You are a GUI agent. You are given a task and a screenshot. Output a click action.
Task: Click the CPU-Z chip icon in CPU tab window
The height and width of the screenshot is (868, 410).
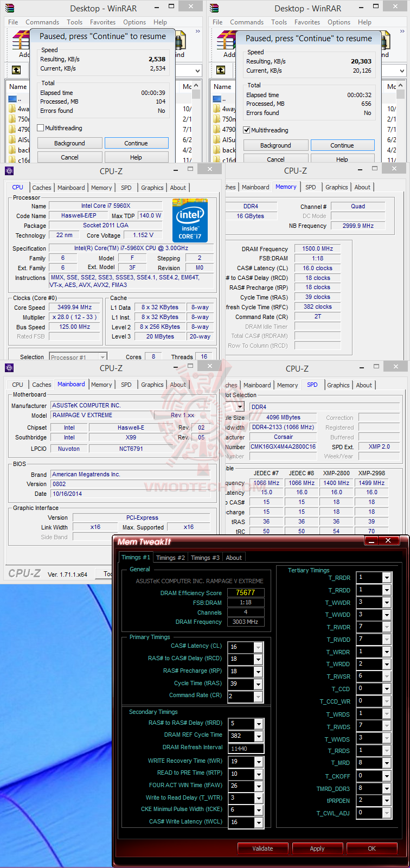9,171
